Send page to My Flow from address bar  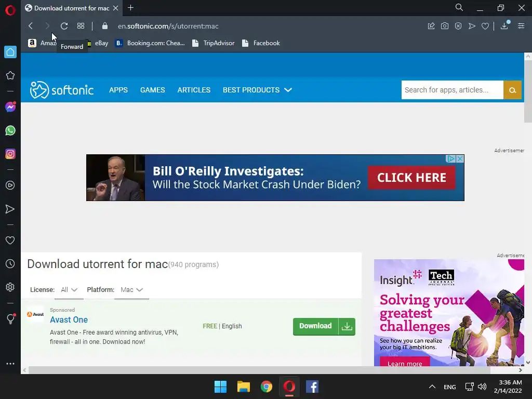point(472,26)
